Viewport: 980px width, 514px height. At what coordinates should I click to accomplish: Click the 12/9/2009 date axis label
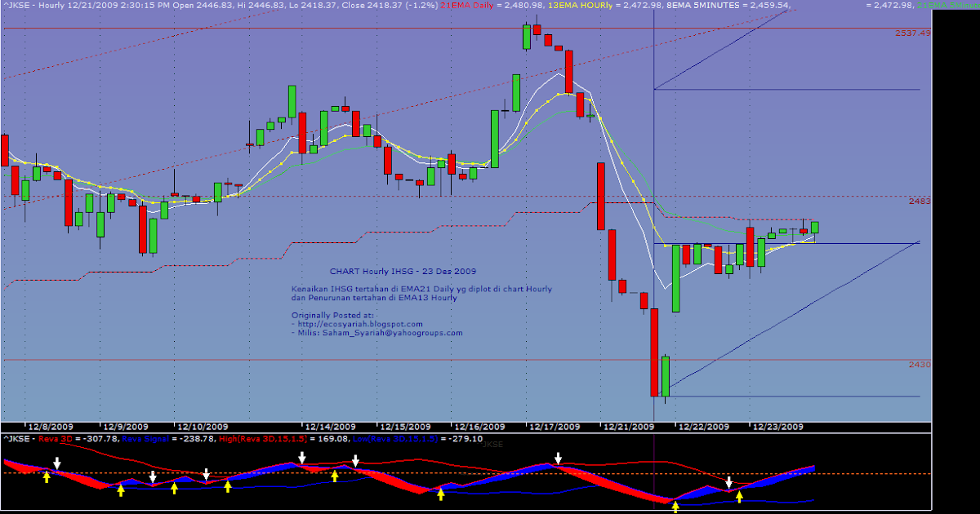126,427
